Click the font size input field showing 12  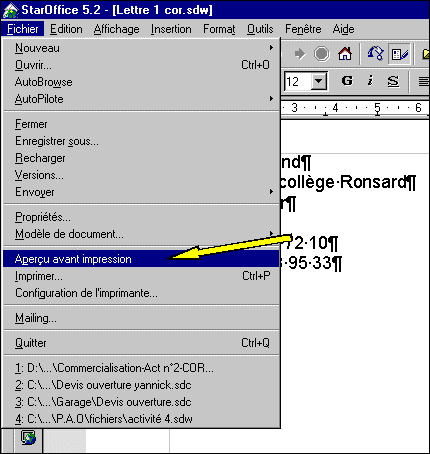298,81
